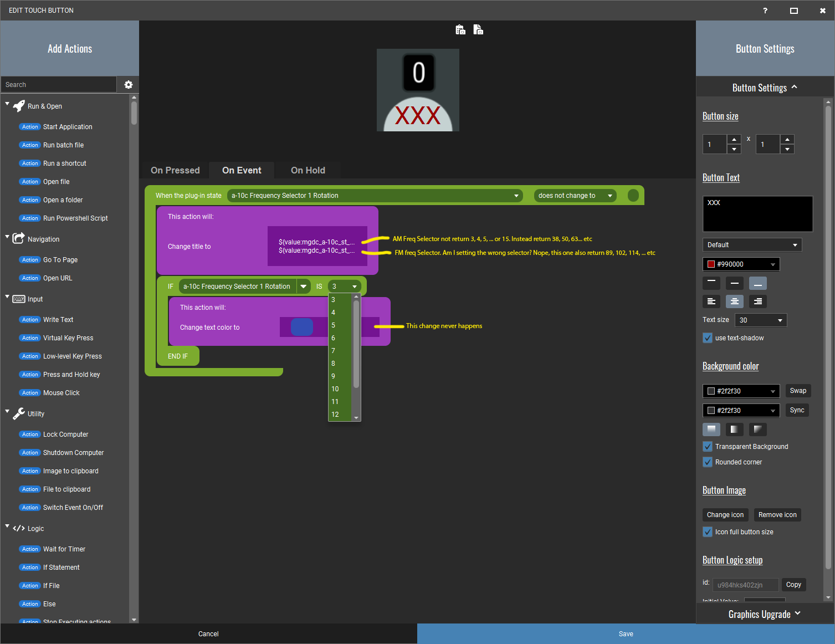Set text vertical alignment to top
The height and width of the screenshot is (644, 835).
pyautogui.click(x=711, y=283)
